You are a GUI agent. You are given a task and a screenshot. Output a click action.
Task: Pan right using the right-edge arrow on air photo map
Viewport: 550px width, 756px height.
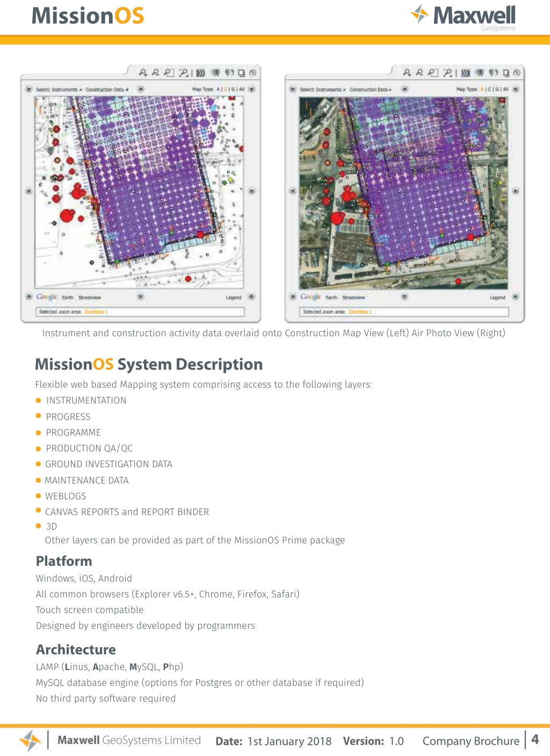(516, 191)
